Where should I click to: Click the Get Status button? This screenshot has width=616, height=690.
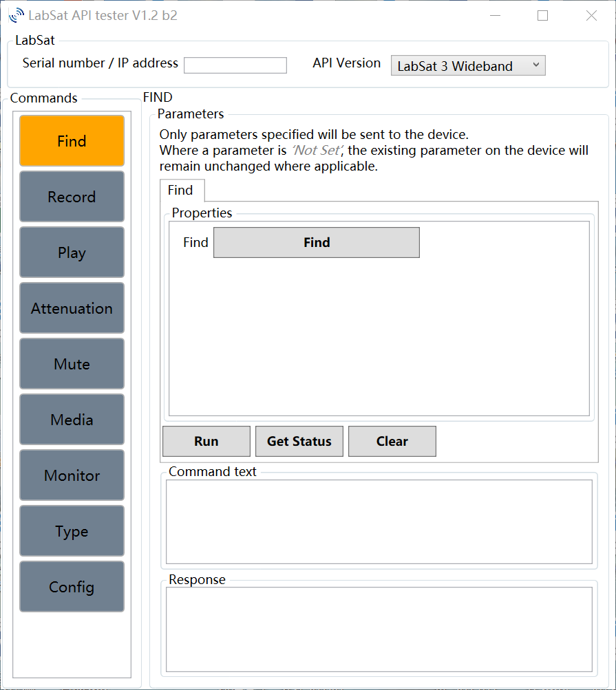[x=299, y=441]
